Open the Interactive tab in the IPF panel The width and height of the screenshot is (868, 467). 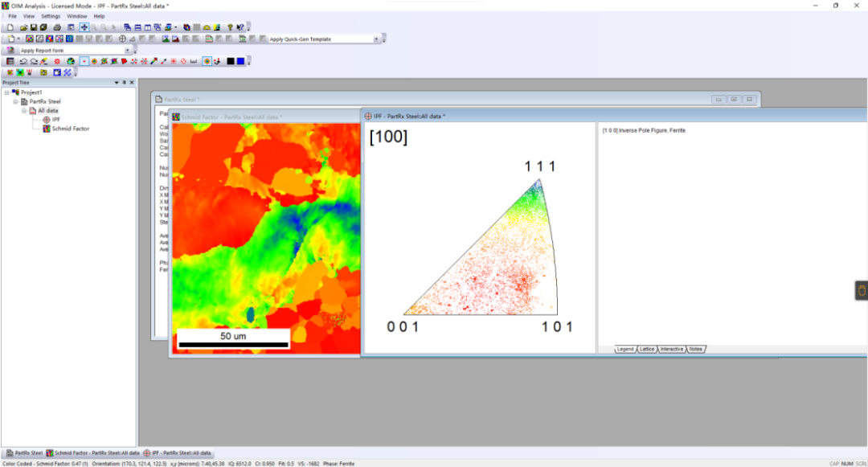coord(672,349)
